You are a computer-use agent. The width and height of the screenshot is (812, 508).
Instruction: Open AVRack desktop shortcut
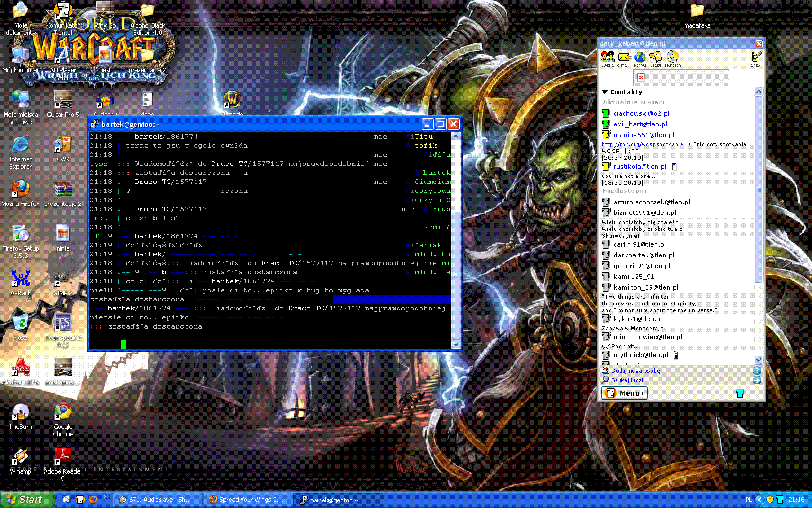click(x=20, y=283)
